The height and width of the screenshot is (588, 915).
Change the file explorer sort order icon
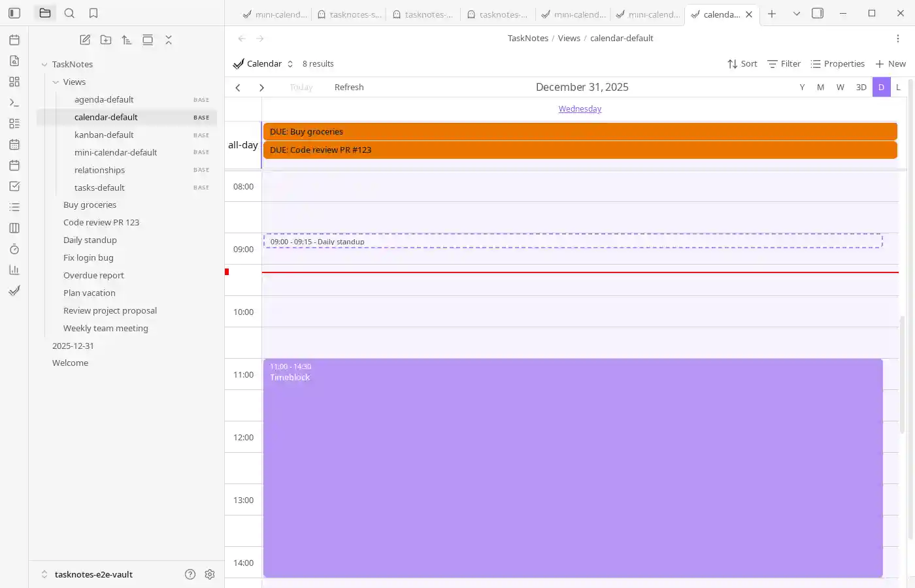(127, 40)
